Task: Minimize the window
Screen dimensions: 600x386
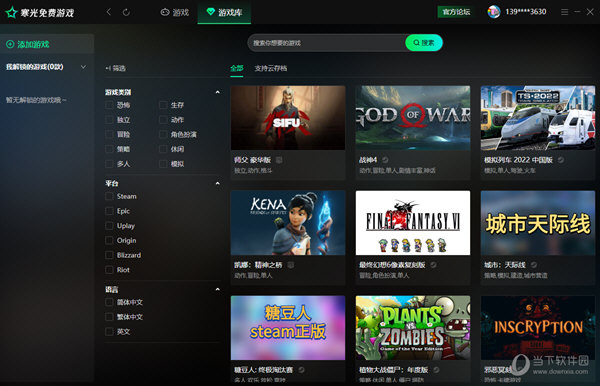Action: pos(577,12)
